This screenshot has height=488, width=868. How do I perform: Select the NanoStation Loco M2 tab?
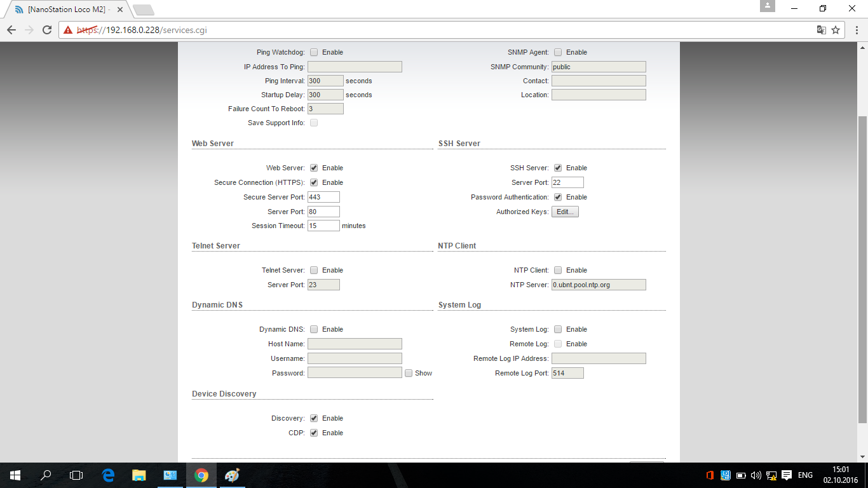point(69,10)
